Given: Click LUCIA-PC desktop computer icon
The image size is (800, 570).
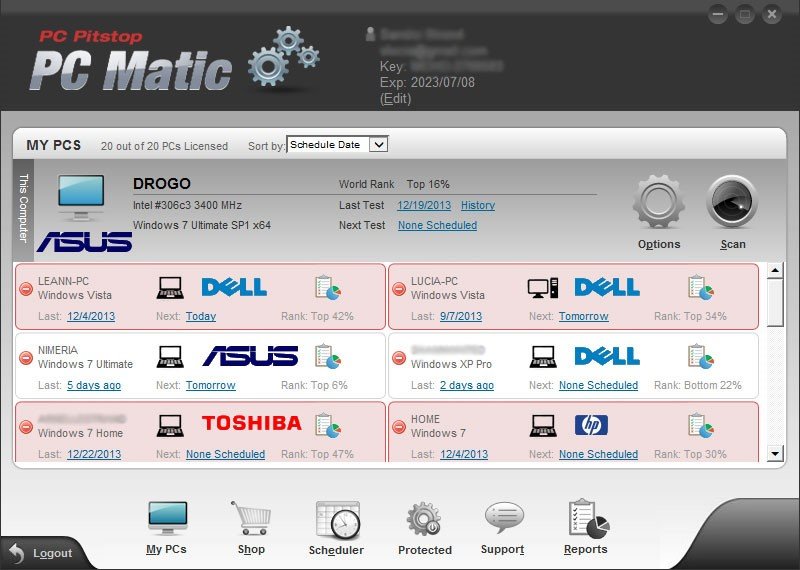Looking at the screenshot, I should (x=543, y=288).
